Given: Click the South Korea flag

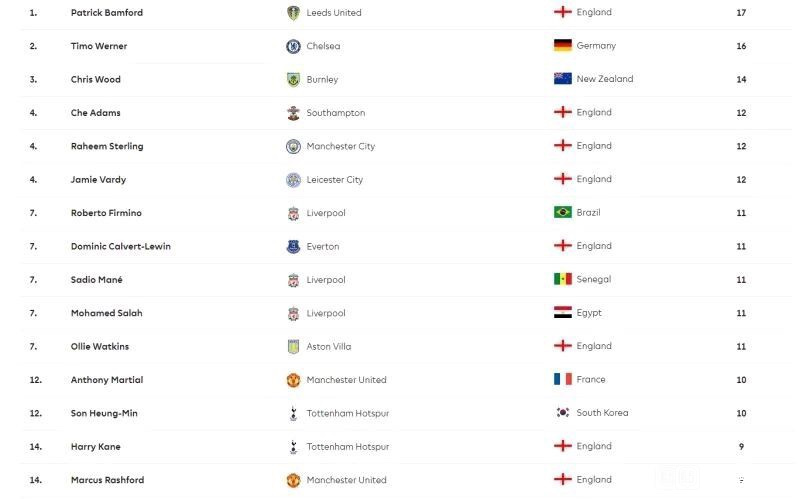Looking at the screenshot, I should [563, 412].
